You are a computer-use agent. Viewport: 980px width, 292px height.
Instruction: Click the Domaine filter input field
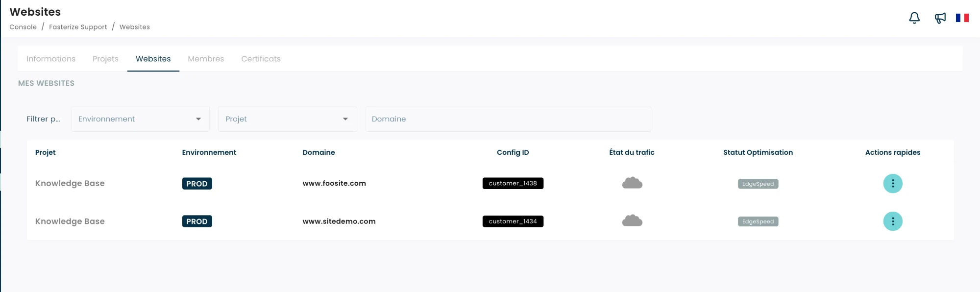click(508, 119)
